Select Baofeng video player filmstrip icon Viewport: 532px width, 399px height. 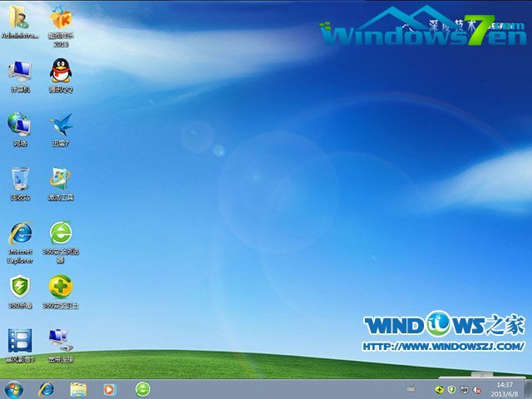20,345
